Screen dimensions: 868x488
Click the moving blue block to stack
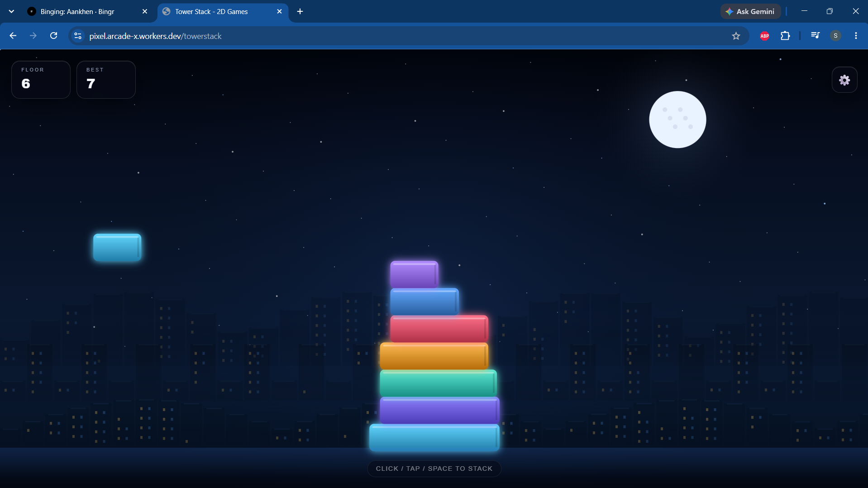click(117, 247)
